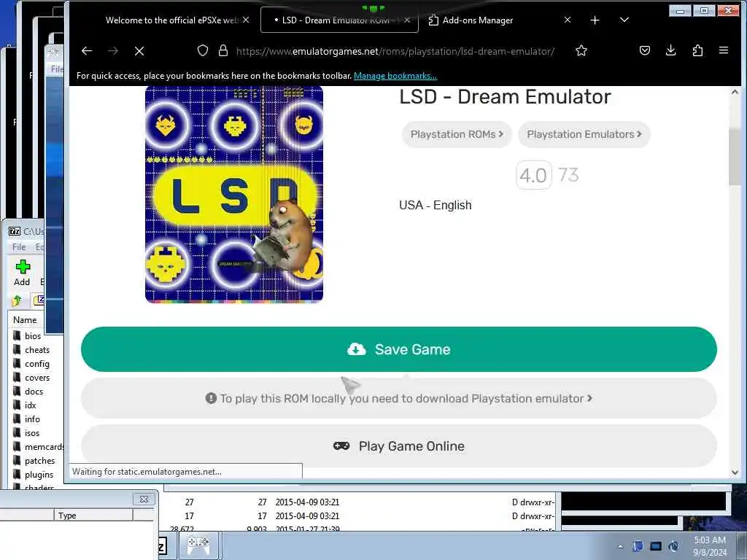
Task: Select the covers folder in 7-Zip
Action: pos(31,377)
